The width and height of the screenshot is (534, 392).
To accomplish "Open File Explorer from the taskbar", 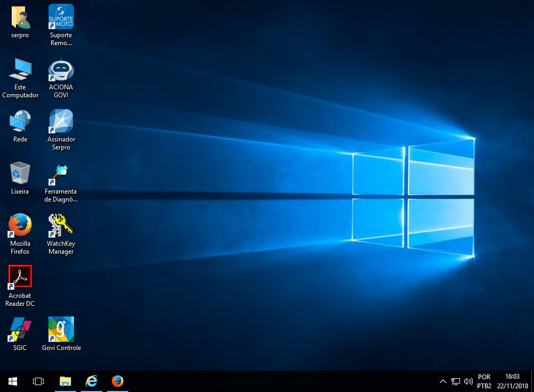I will click(65, 381).
